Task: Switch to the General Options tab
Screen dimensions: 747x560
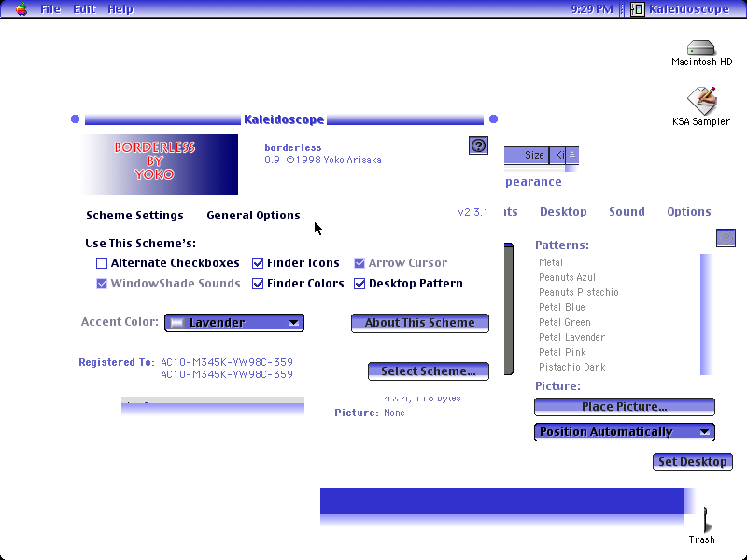Action: coord(253,216)
